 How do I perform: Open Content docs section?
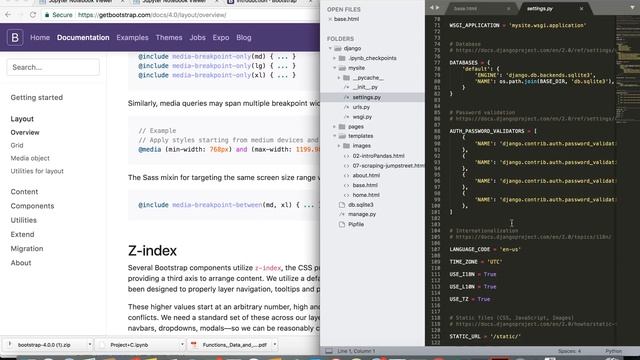click(x=24, y=192)
